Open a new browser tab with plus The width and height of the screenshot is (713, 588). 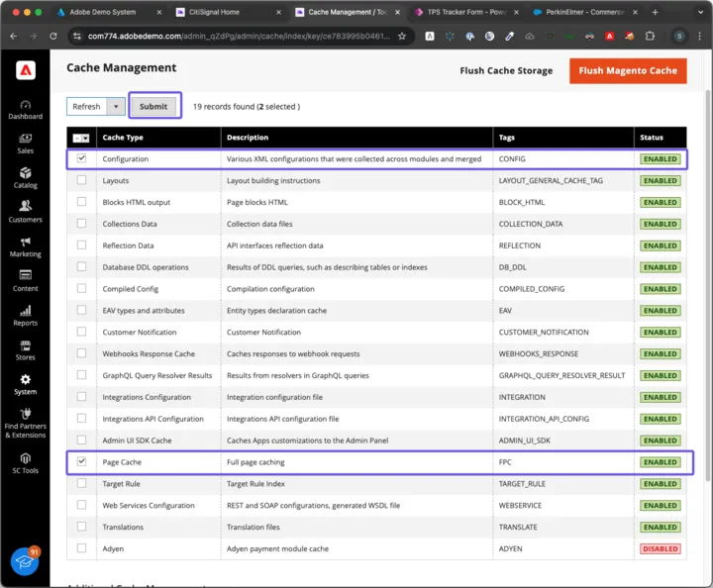[x=655, y=12]
